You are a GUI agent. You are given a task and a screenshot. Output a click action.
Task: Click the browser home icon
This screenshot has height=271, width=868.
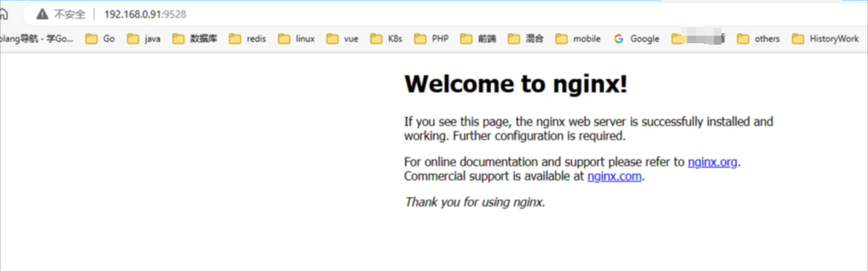click(3, 14)
